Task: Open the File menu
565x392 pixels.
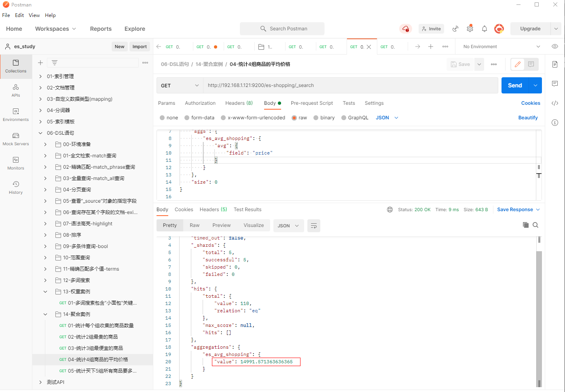Action: [6, 15]
